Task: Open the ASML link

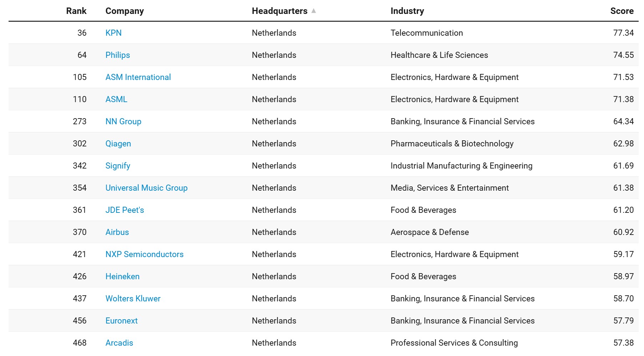Action: (x=116, y=99)
